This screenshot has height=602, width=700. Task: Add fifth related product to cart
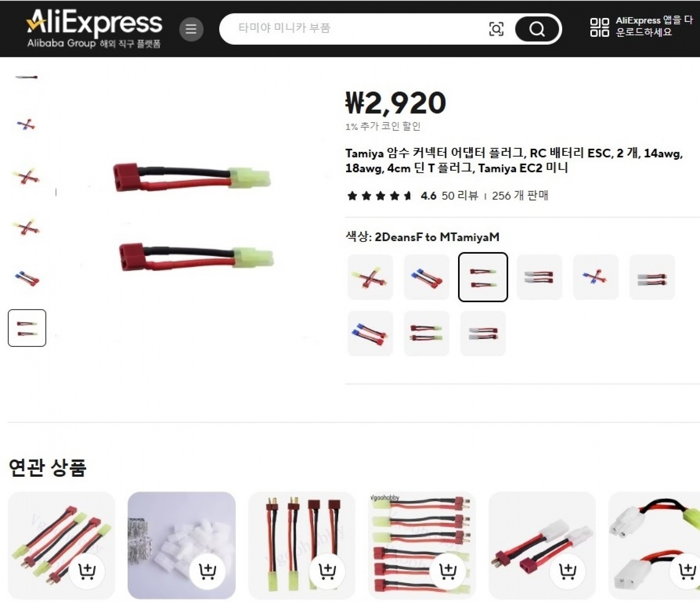click(567, 570)
